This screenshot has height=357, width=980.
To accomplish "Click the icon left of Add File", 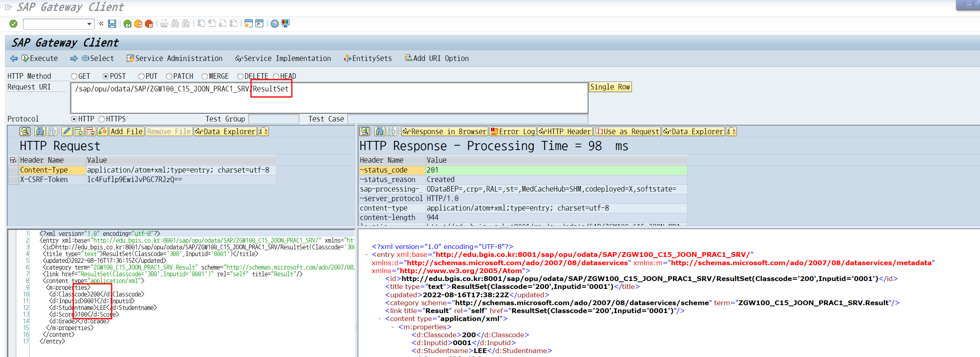I will [103, 131].
